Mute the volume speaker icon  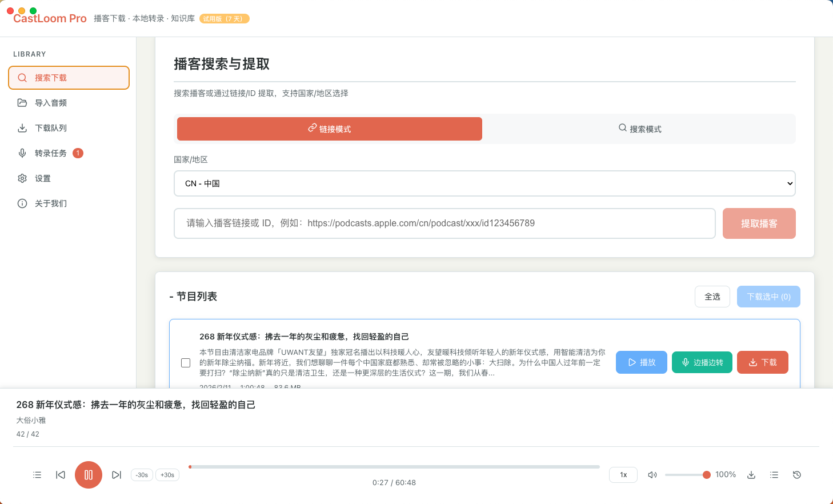point(652,474)
